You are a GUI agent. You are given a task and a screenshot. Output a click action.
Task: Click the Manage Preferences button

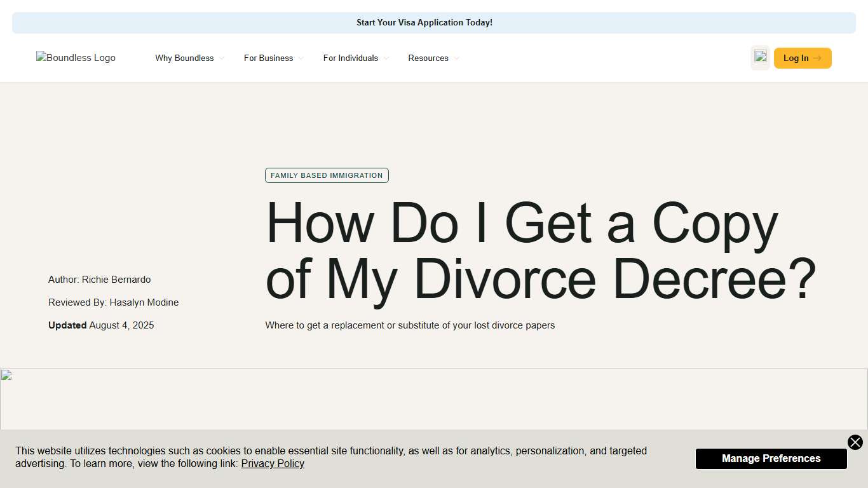pyautogui.click(x=771, y=458)
